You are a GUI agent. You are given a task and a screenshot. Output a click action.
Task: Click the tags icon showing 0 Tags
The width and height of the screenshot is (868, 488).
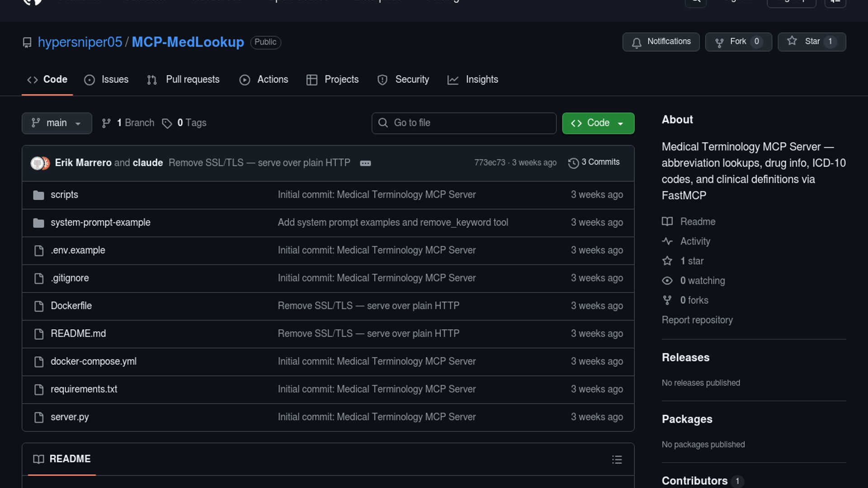[x=167, y=123]
